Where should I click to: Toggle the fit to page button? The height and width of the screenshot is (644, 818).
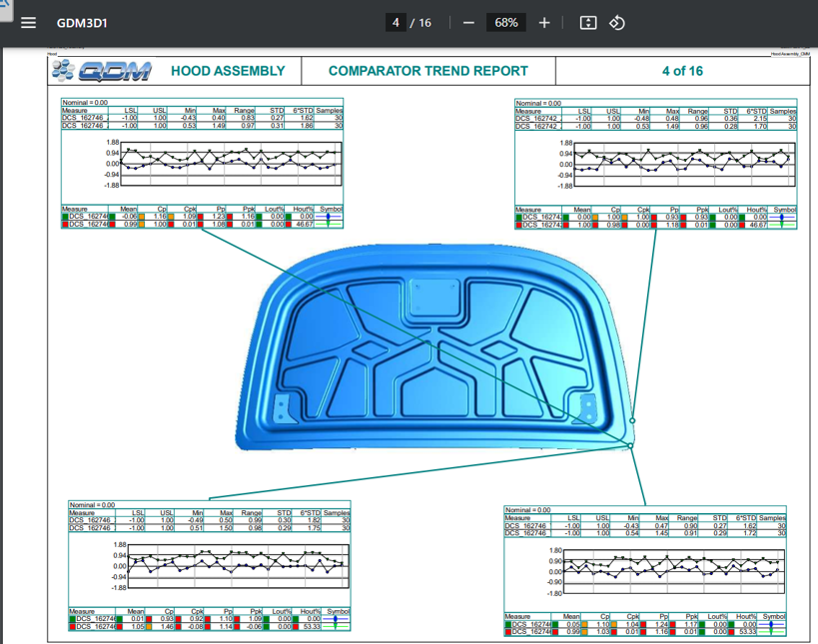click(x=588, y=23)
